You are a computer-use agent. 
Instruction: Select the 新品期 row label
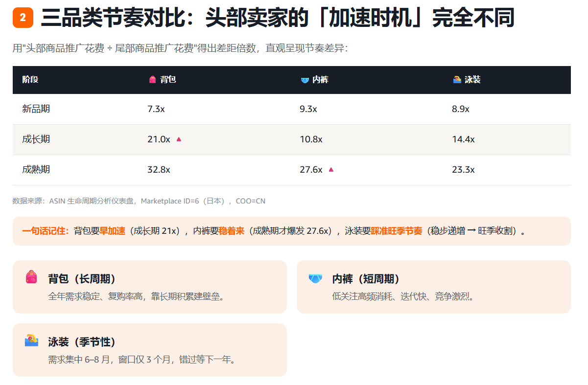tap(36, 109)
